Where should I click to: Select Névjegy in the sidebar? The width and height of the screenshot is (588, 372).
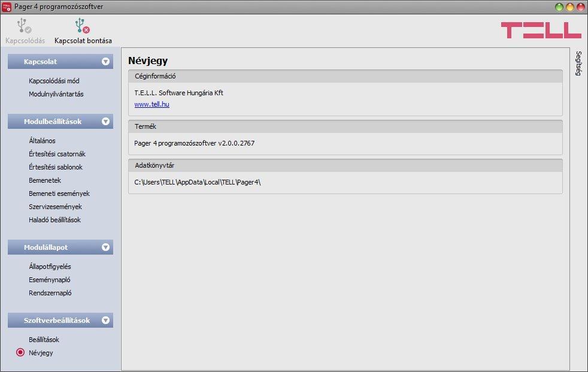pos(41,353)
